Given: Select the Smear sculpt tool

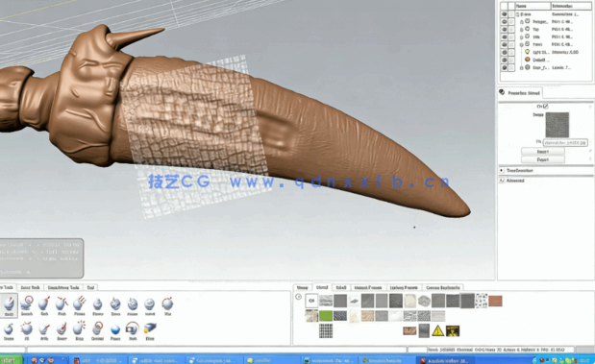Looking at the screenshot, I should [62, 330].
